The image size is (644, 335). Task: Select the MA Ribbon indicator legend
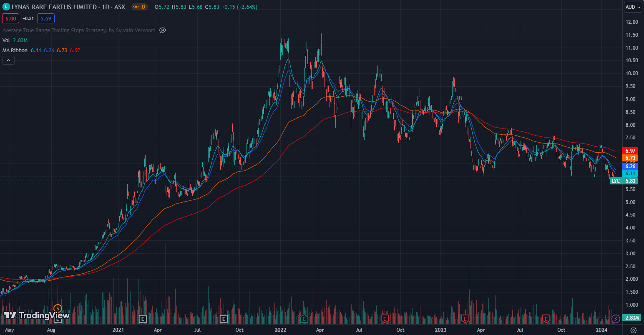15,50
